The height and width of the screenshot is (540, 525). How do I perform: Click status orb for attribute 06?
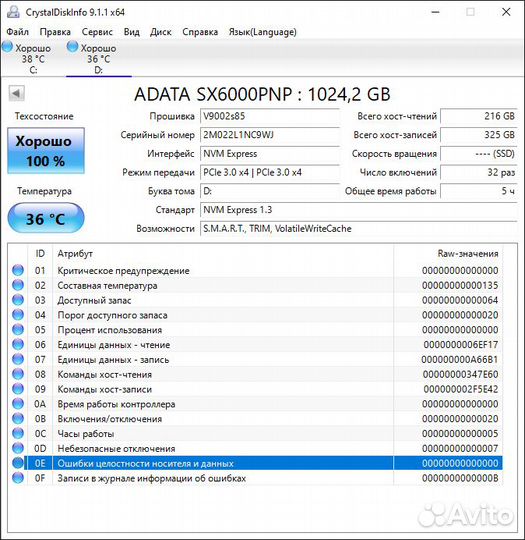[x=18, y=344]
